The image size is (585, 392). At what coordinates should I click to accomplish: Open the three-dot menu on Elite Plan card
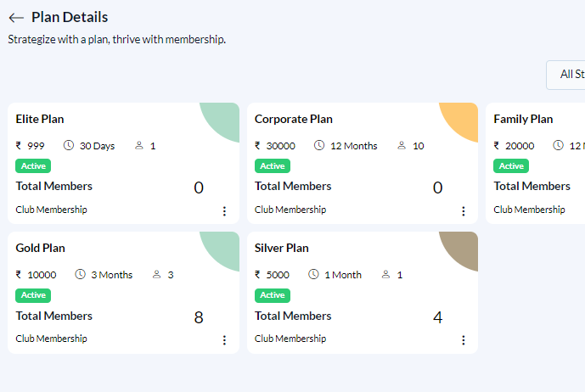click(224, 211)
